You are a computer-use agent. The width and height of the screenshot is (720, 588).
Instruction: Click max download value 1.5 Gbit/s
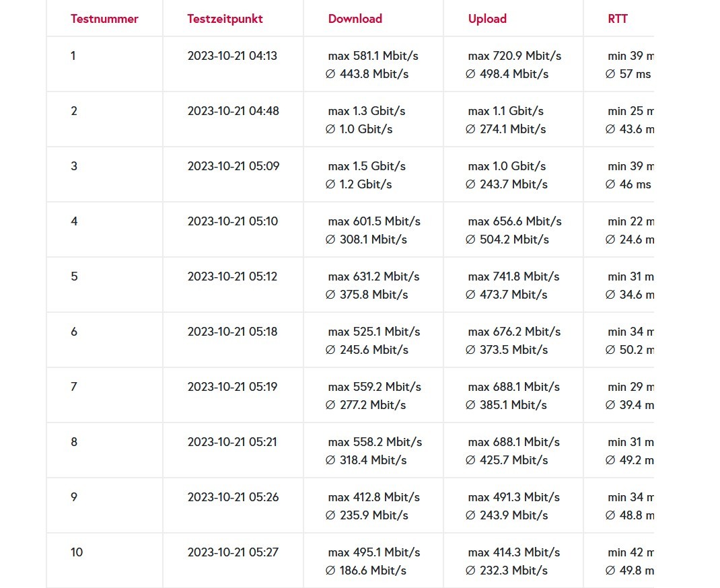point(367,166)
